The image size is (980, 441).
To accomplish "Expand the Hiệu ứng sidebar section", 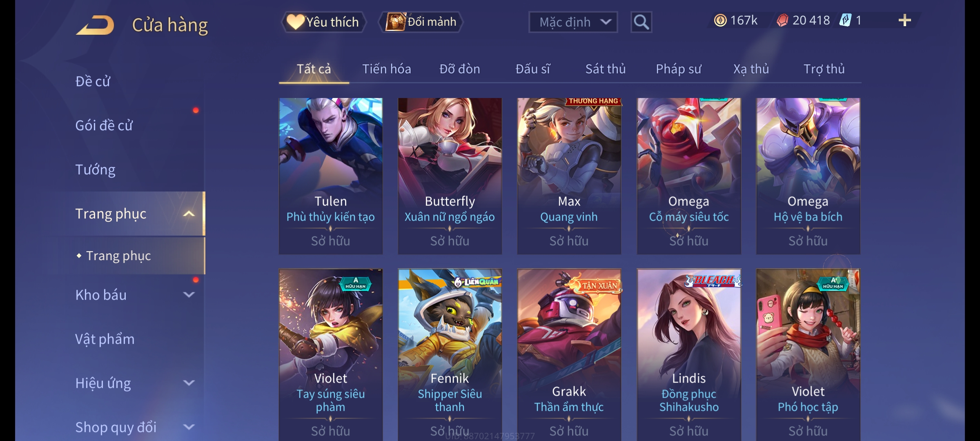I will tap(189, 383).
